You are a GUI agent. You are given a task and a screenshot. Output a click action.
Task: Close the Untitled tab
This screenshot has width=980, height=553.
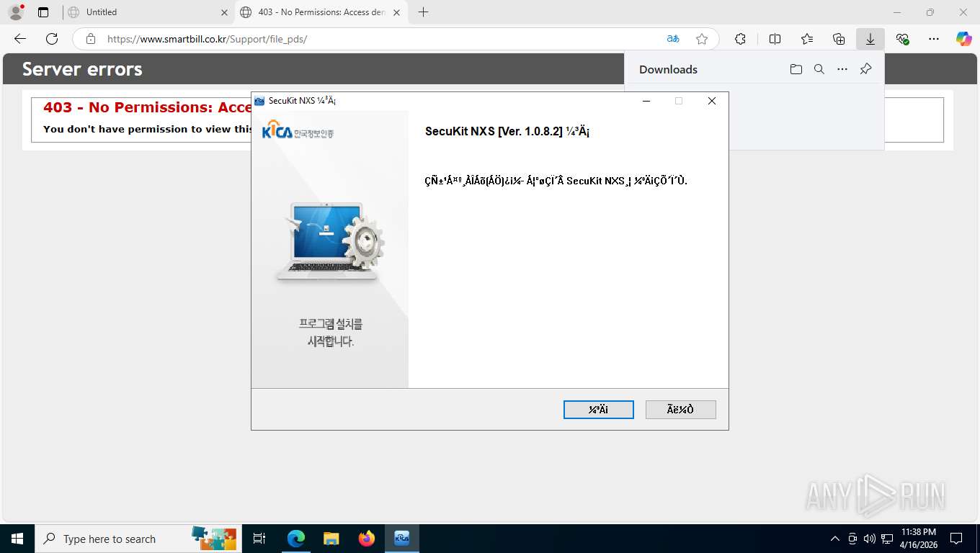tap(223, 12)
